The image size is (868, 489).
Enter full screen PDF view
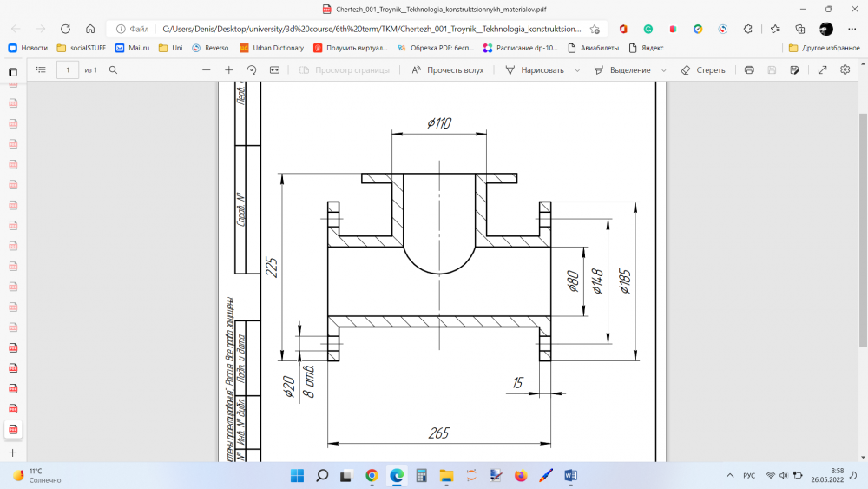pyautogui.click(x=822, y=69)
